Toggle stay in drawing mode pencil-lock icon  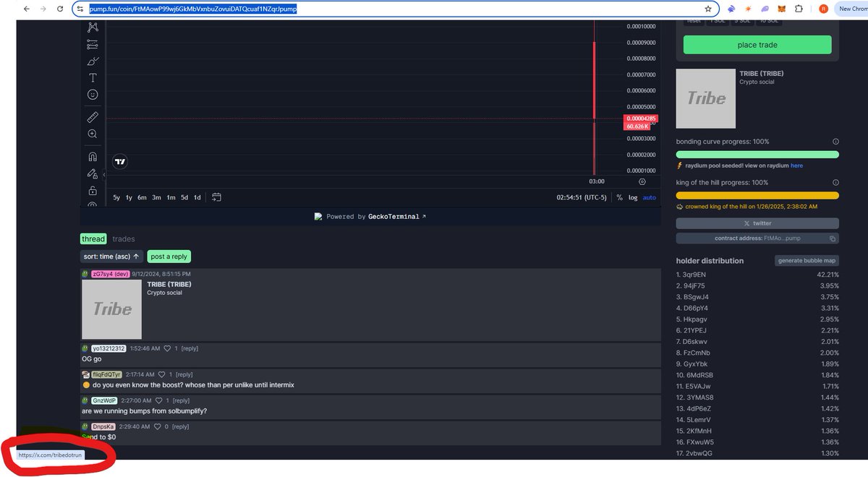(93, 173)
